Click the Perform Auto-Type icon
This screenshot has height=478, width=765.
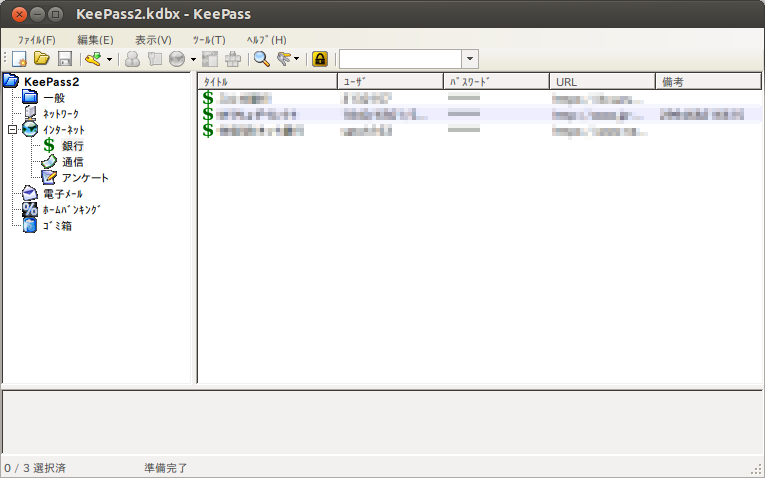233,59
